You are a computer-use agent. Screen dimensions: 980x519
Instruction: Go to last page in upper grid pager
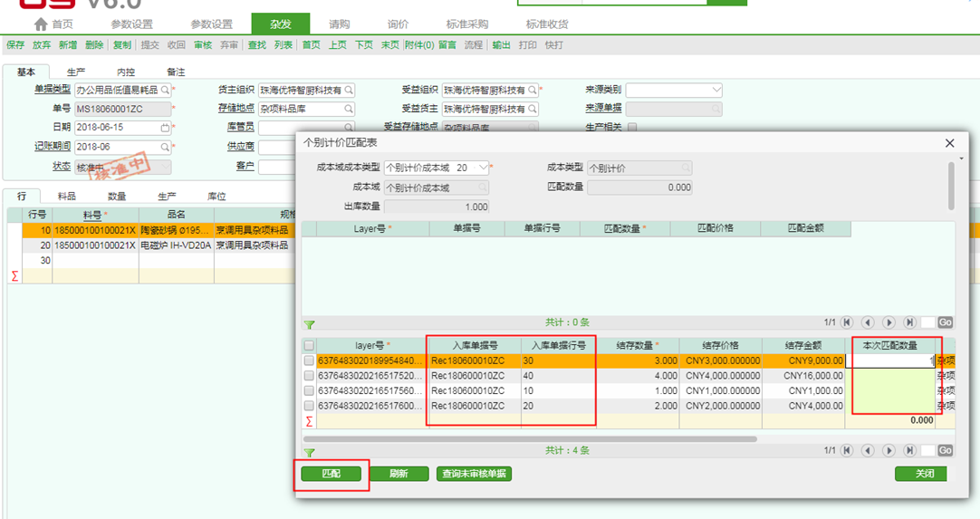coord(908,322)
